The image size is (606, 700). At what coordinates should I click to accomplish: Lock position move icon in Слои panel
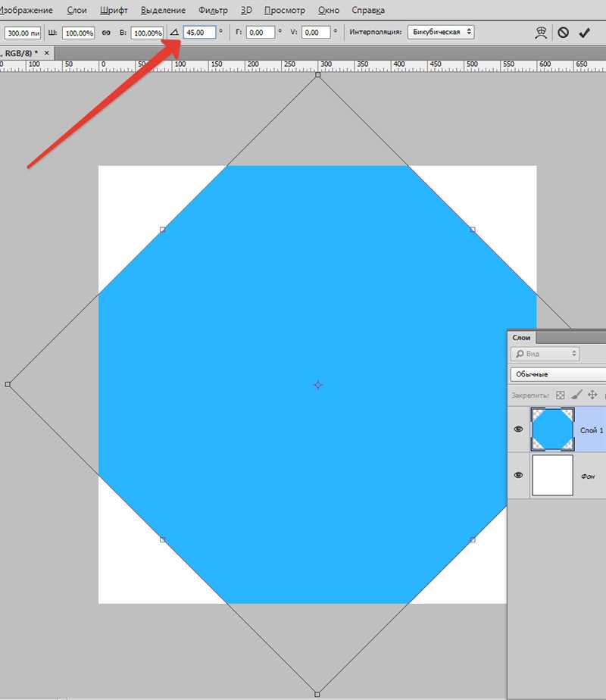tap(592, 395)
